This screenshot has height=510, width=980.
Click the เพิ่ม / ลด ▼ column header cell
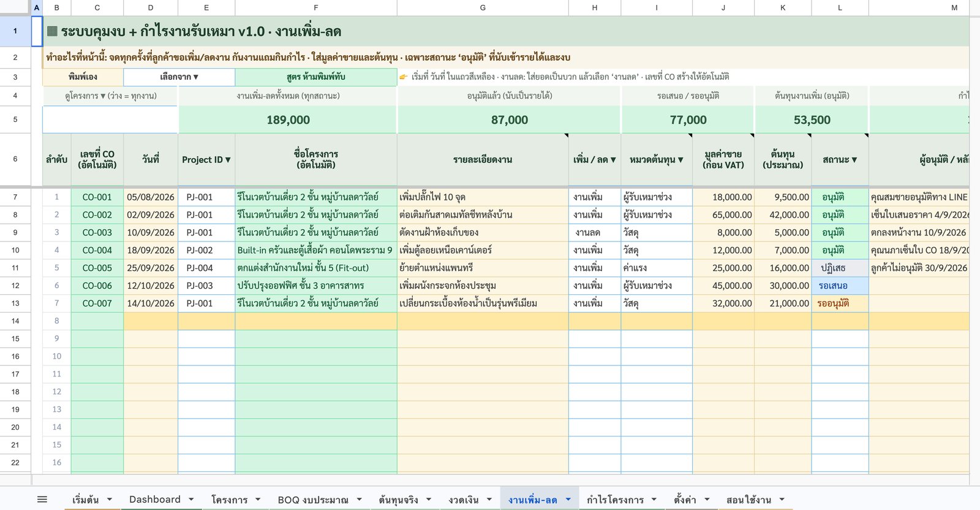[595, 159]
